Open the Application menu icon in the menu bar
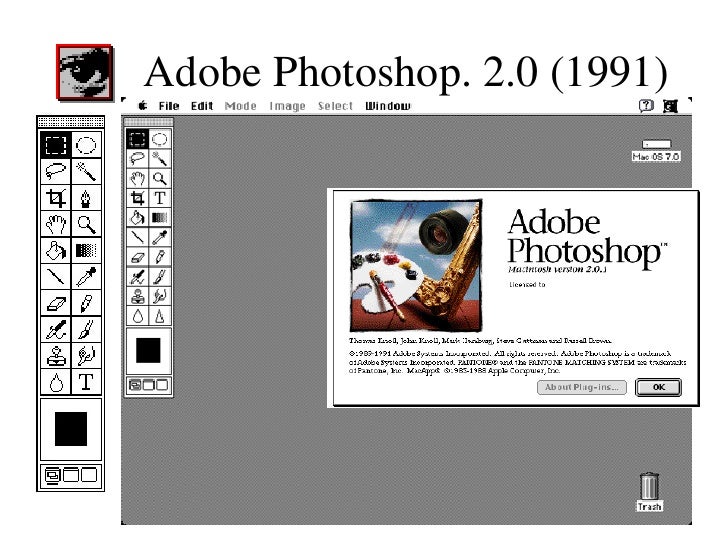The image size is (728, 546). pyautogui.click(x=670, y=106)
